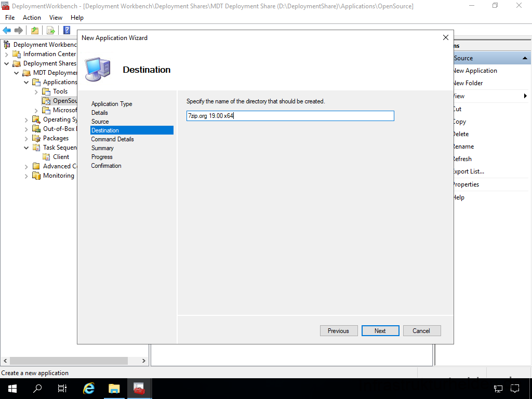
Task: Click the Previous button
Action: 339,331
